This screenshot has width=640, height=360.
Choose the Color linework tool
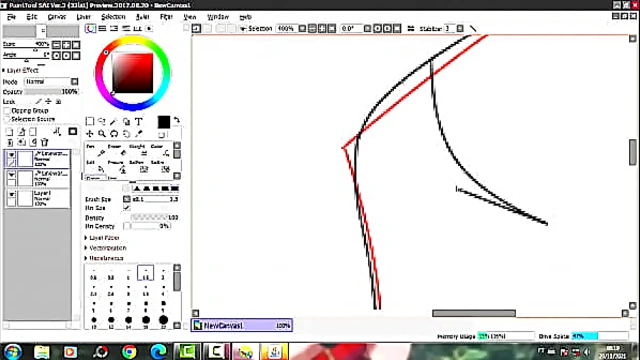[x=161, y=150]
